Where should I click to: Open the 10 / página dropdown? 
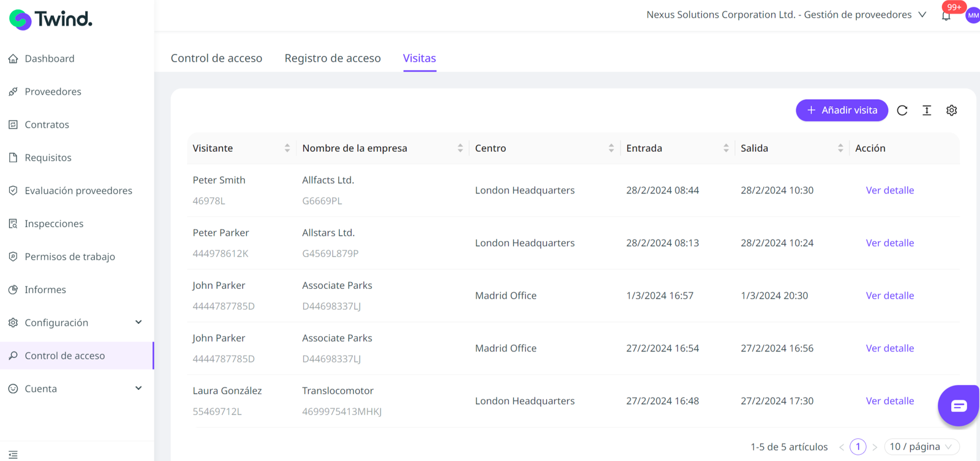pos(921,447)
